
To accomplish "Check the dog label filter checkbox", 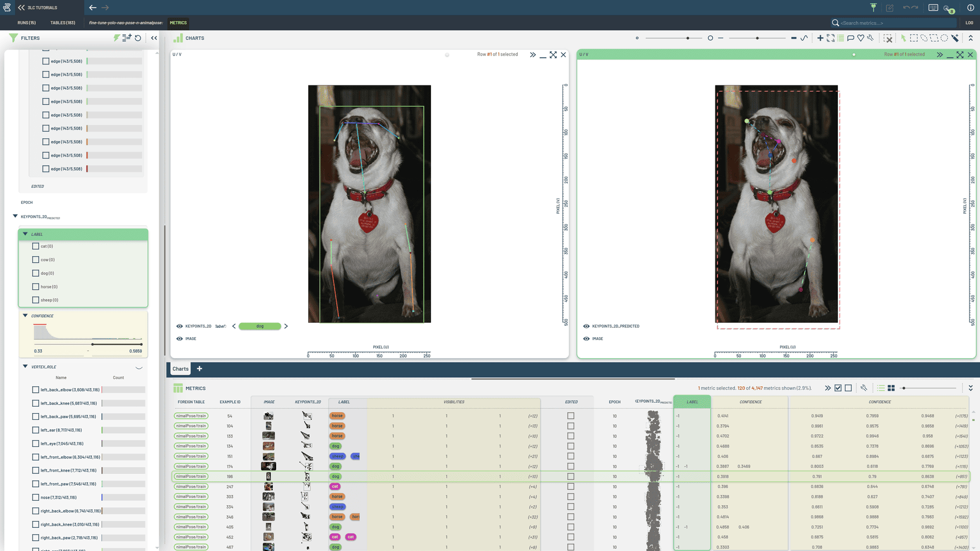I will (x=36, y=273).
